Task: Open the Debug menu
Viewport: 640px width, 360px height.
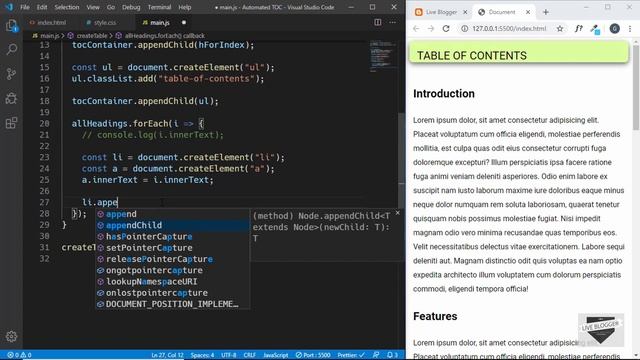Action: pyautogui.click(x=131, y=7)
